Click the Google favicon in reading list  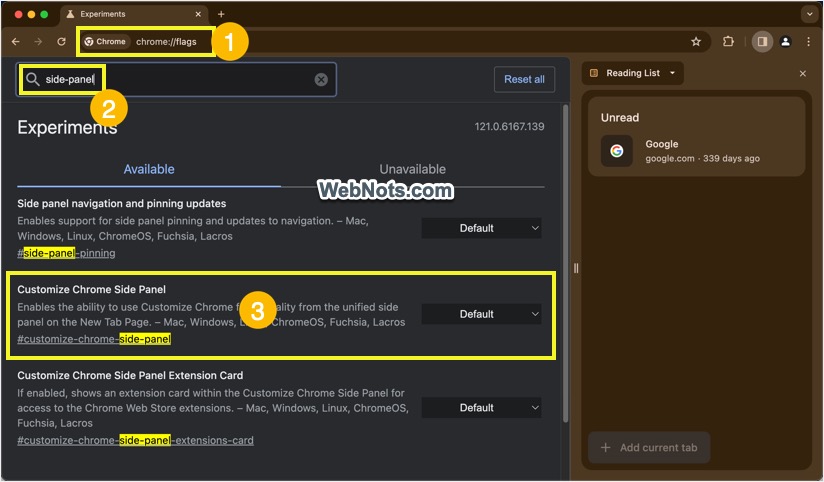pyautogui.click(x=616, y=151)
